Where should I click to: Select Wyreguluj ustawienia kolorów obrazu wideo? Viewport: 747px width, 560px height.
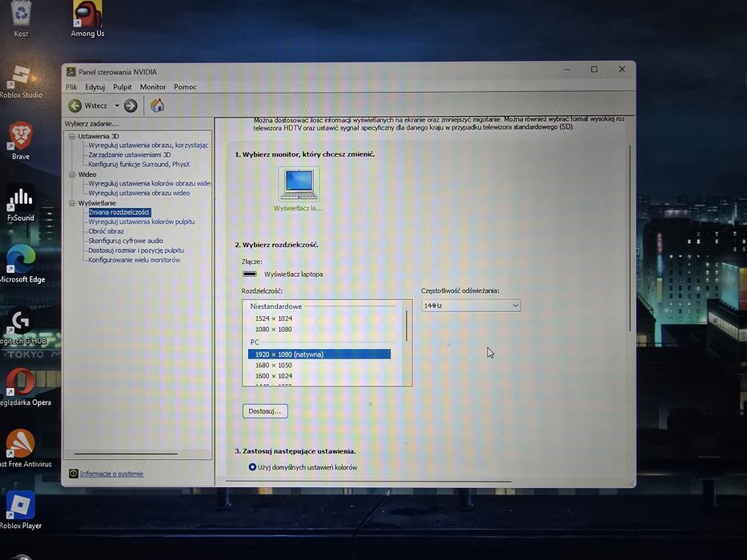tap(149, 183)
